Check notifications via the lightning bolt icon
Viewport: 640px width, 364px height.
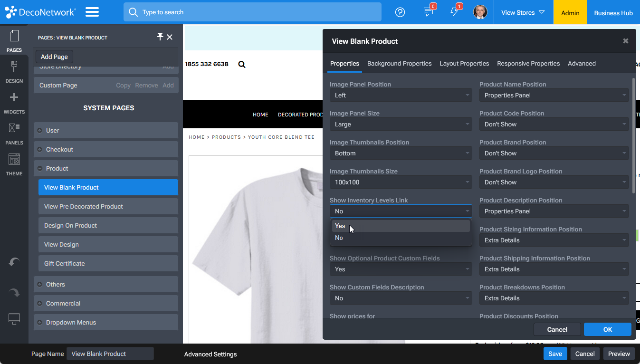(454, 12)
